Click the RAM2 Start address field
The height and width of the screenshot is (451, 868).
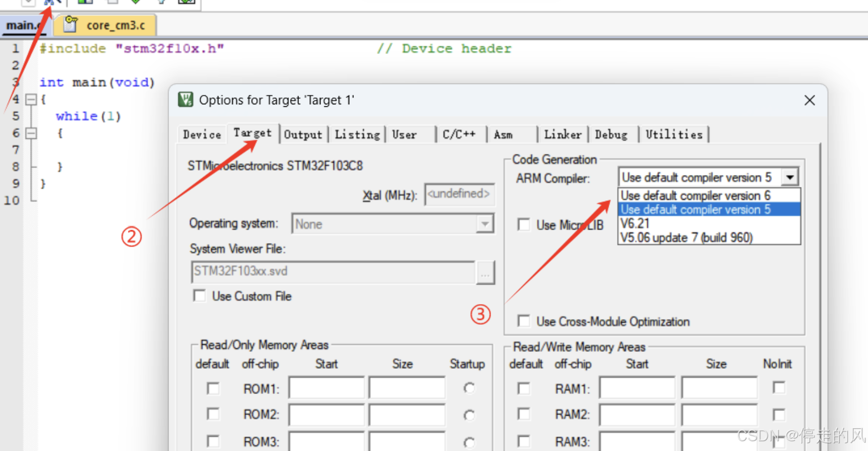(x=637, y=415)
